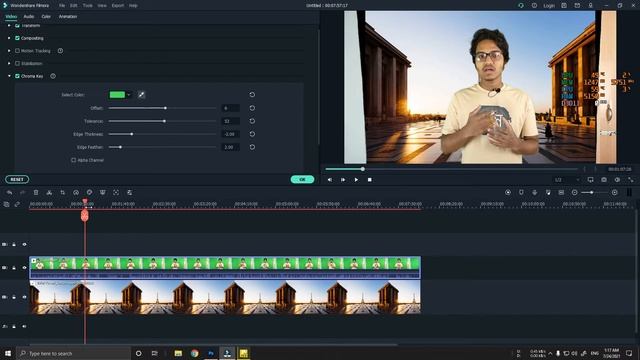This screenshot has height=360, width=640.
Task: Toggle the auto-ripple link icon left of ruler
Action: pos(17,204)
